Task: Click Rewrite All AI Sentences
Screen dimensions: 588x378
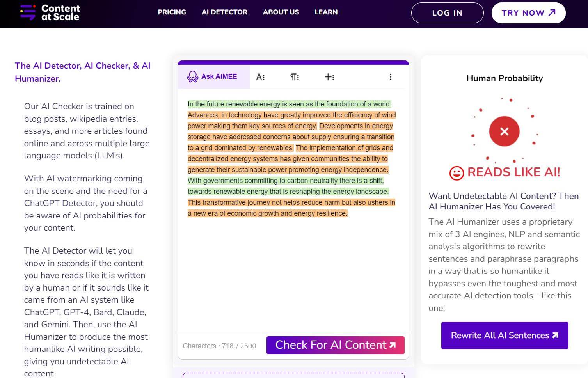Action: pyautogui.click(x=504, y=335)
